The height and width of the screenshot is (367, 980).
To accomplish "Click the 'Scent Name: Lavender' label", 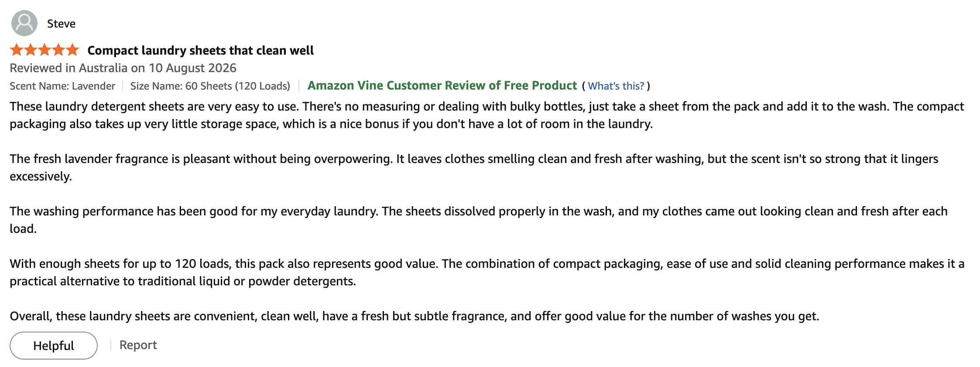I will click(x=62, y=86).
